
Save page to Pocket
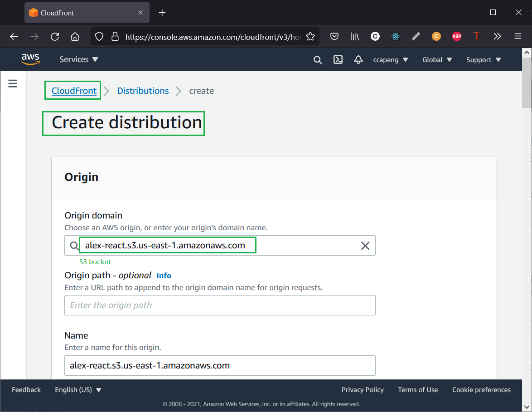click(334, 36)
